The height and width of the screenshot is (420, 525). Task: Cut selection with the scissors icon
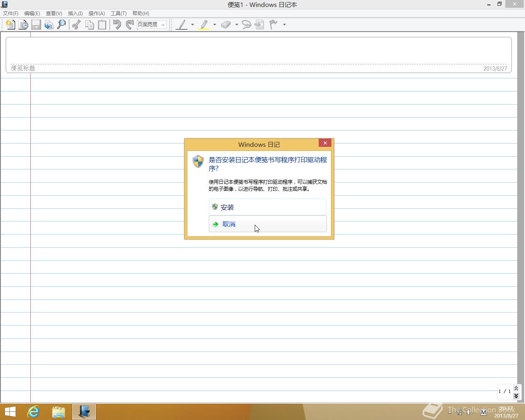pyautogui.click(x=76, y=25)
